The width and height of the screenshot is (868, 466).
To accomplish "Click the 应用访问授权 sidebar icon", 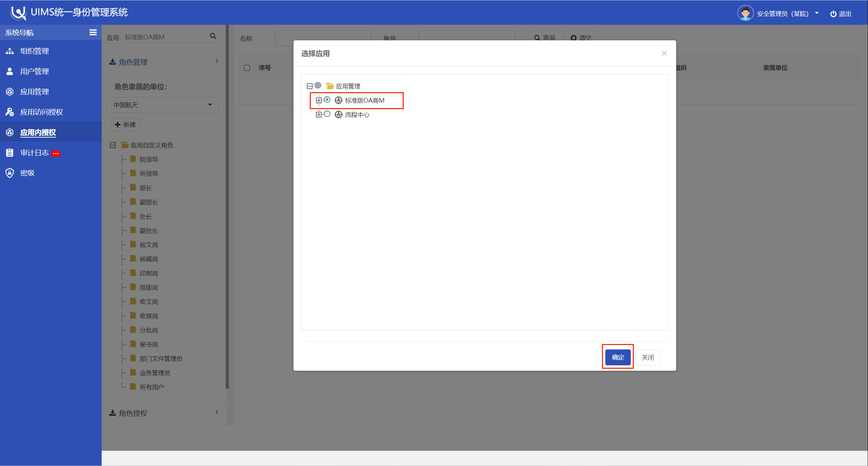I will click(10, 112).
